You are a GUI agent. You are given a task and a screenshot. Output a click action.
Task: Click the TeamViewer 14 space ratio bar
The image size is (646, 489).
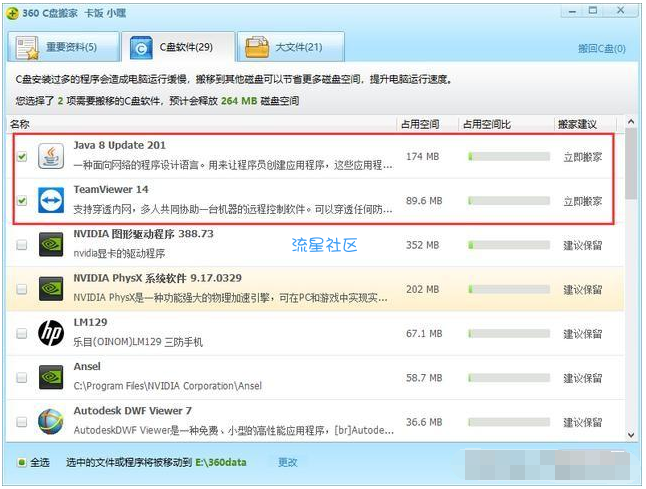pyautogui.click(x=509, y=201)
